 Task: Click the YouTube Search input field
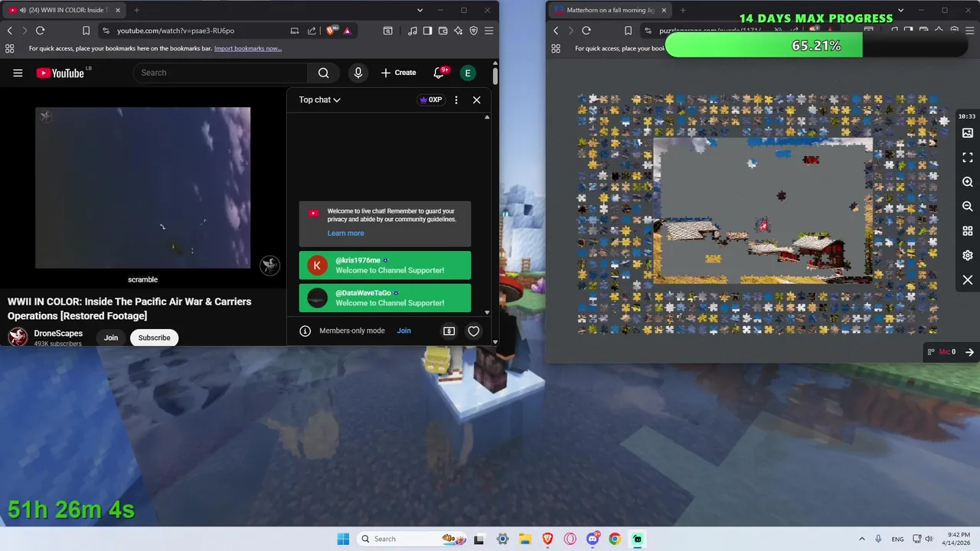coord(220,73)
